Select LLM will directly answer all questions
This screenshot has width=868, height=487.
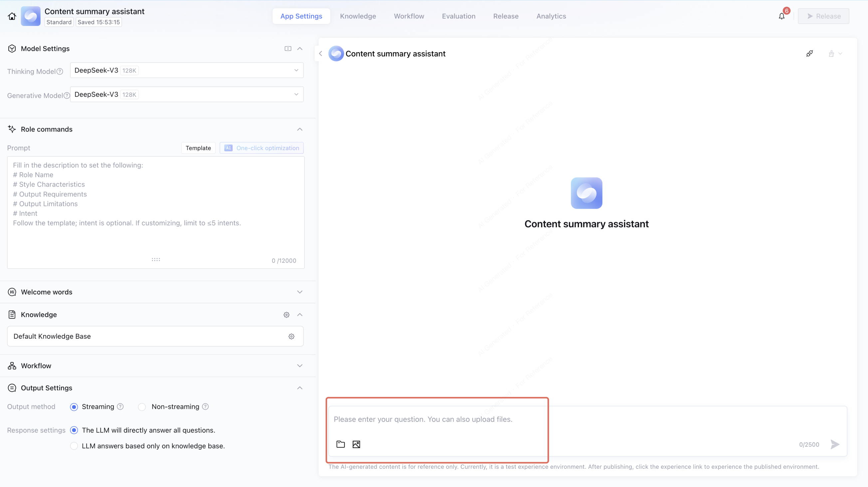(74, 430)
